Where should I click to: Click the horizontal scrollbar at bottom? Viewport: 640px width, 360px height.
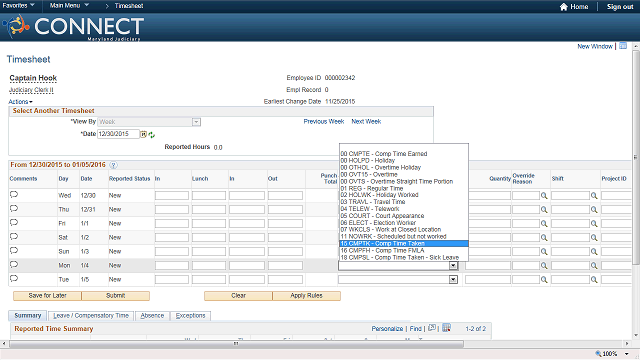(236, 344)
